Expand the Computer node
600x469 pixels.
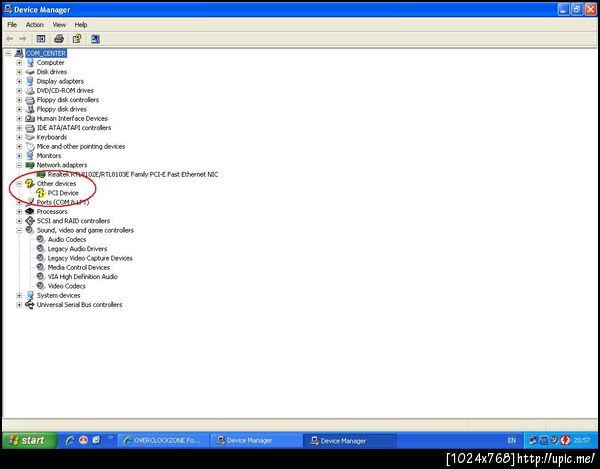pos(19,62)
